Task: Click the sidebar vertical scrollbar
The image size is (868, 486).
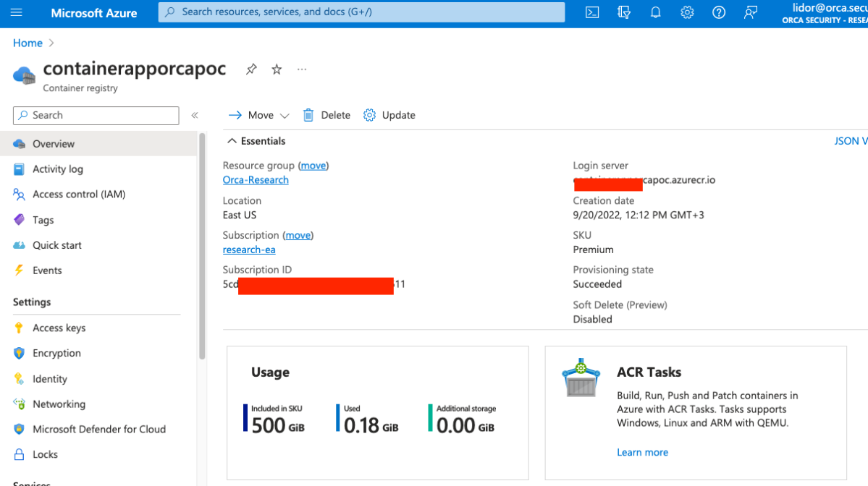Action: click(202, 246)
